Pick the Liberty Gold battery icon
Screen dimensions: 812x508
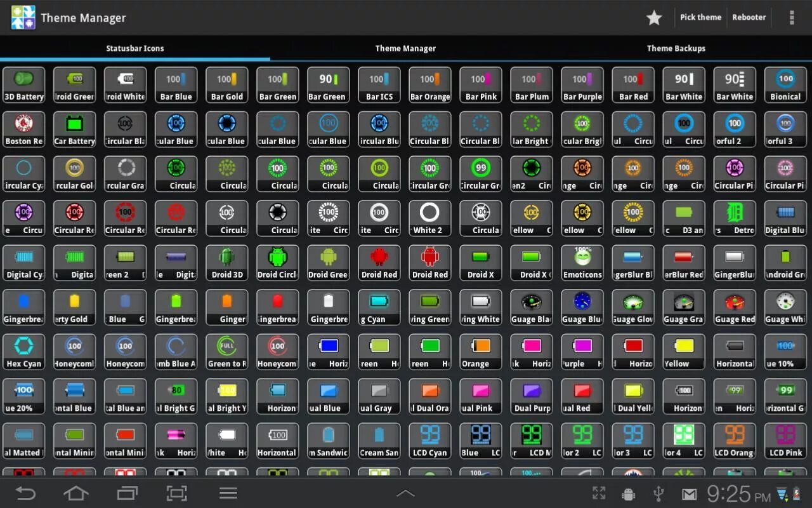(75, 307)
